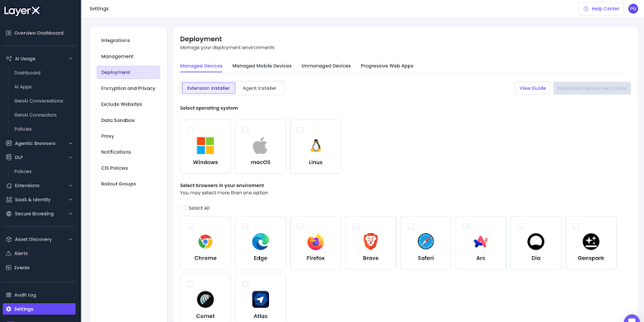The image size is (644, 322).
Task: Check the Genspark browser checkbox
Action: (x=576, y=226)
